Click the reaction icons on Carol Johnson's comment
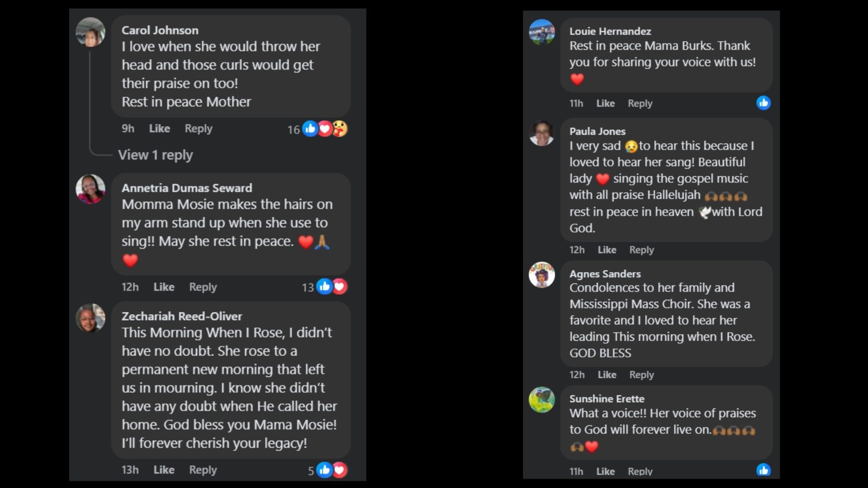Image resolution: width=868 pixels, height=488 pixels. click(324, 129)
